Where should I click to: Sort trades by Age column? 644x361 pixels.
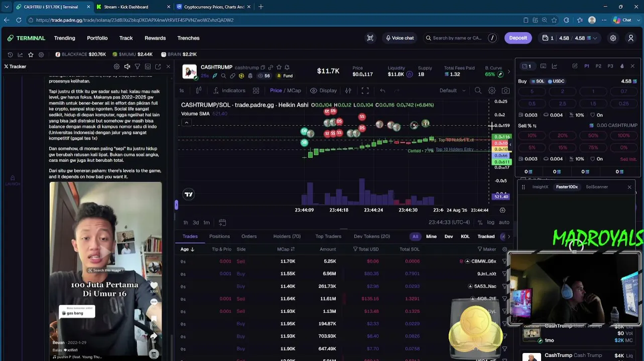coord(187,249)
